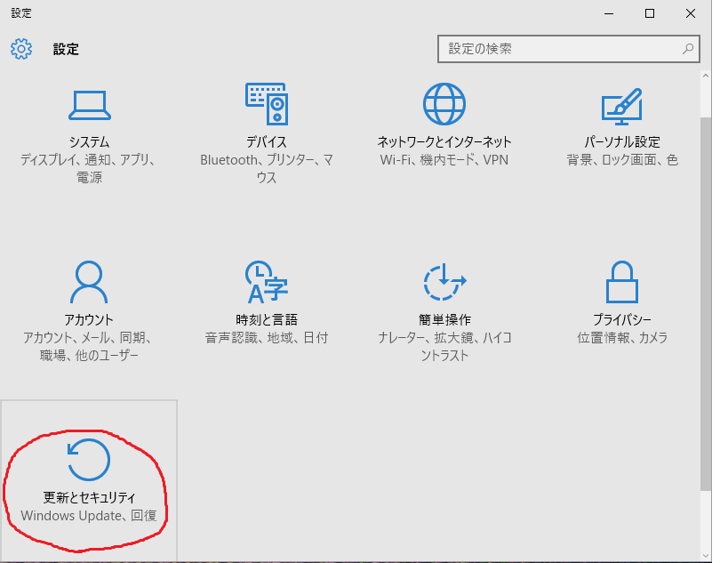Click the 時刻と言語 title text
The height and width of the screenshot is (563, 728).
tap(267, 319)
